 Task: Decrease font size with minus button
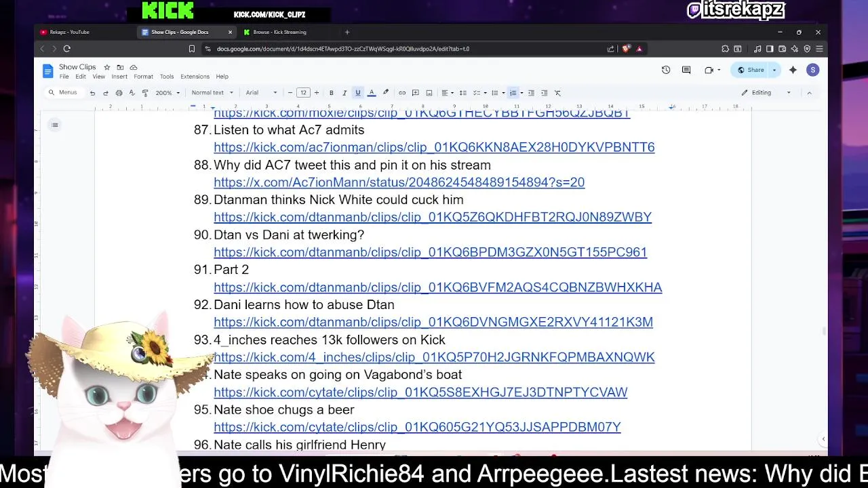[290, 93]
